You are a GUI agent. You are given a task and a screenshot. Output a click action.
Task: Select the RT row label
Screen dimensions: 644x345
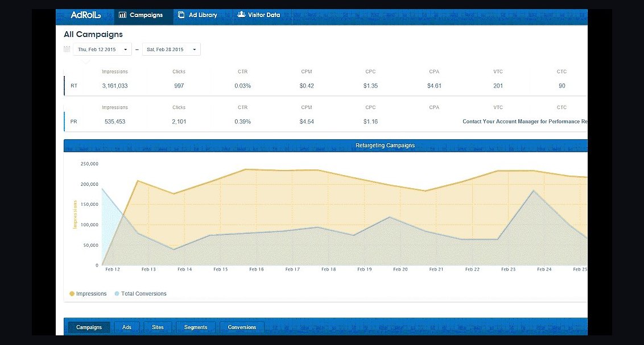click(74, 86)
